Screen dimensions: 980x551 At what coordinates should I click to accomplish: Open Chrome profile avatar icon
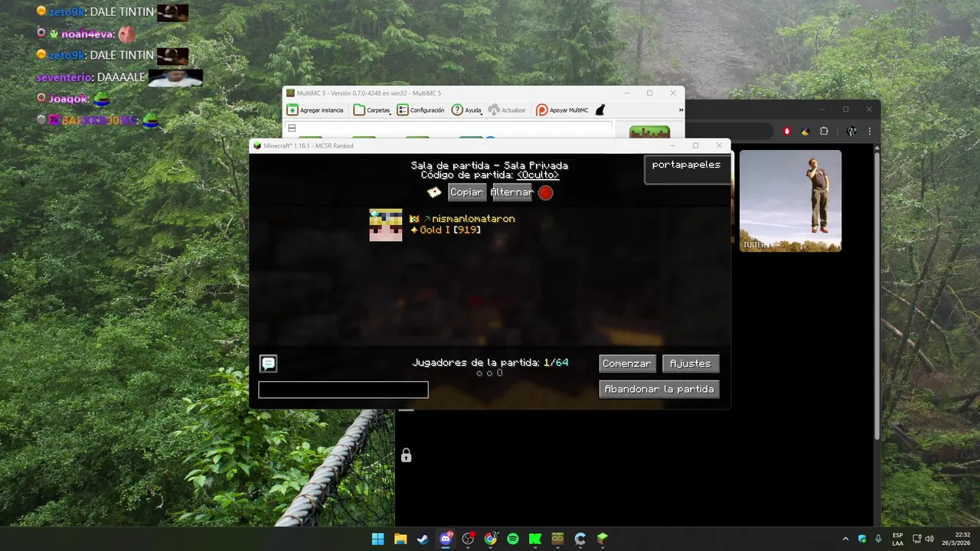[851, 131]
